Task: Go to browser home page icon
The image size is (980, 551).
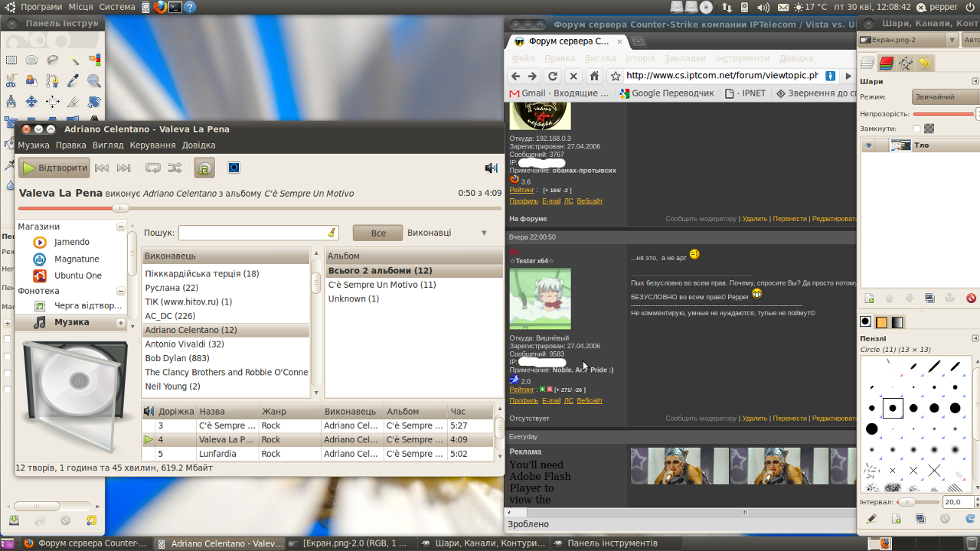Action: pos(594,76)
